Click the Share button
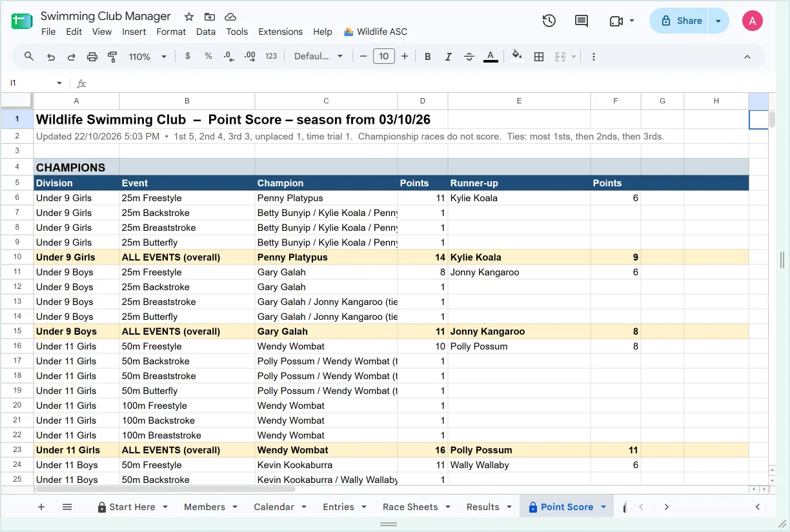Viewport: 790px width, 532px height. (x=679, y=21)
